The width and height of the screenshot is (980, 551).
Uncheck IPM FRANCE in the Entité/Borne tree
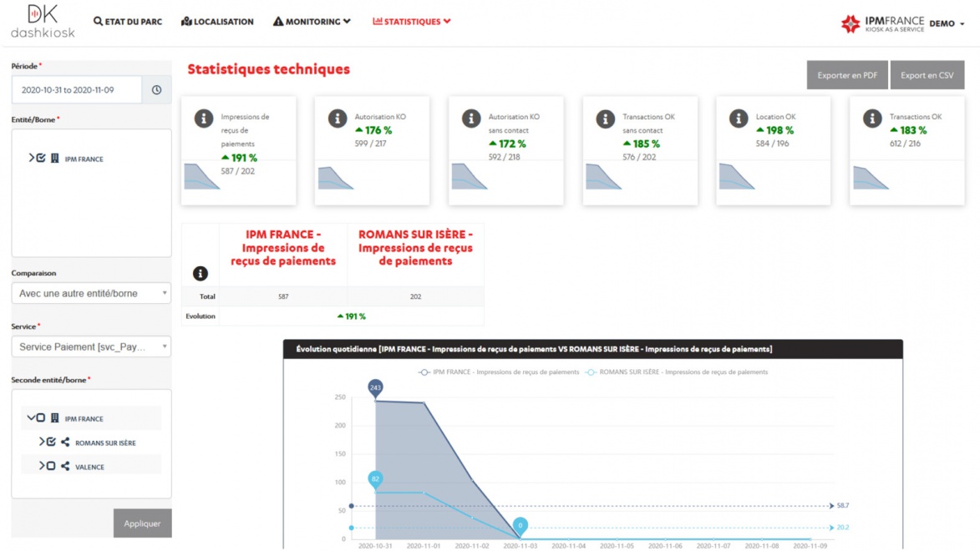point(41,158)
